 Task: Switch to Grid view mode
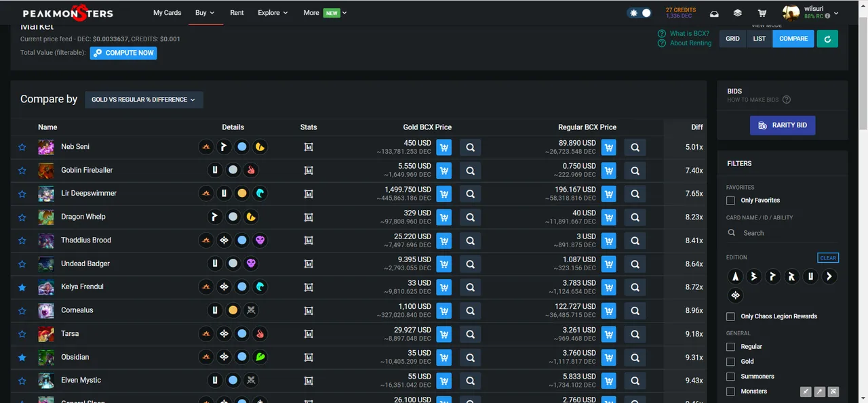tap(733, 39)
